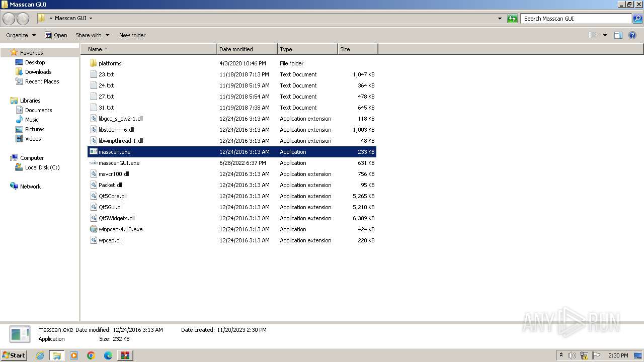Open address bar history dropdown
Screen dimensions: 644x362
point(500,19)
